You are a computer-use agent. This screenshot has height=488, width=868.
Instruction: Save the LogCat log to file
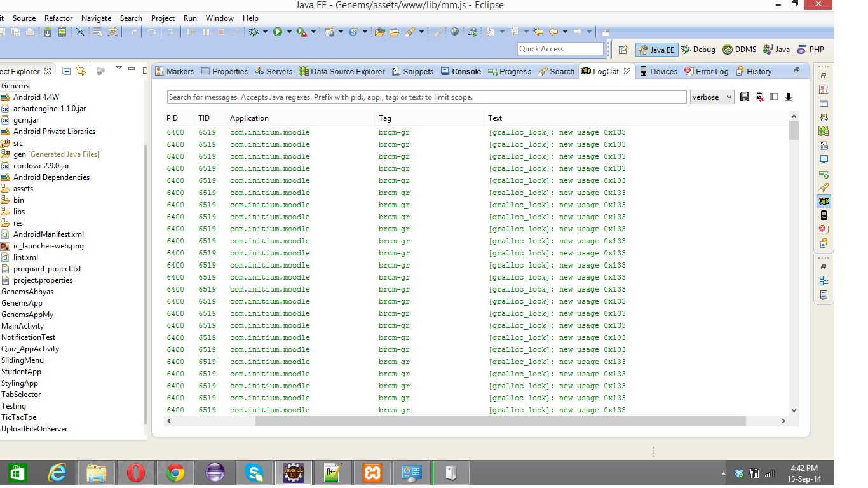click(745, 97)
